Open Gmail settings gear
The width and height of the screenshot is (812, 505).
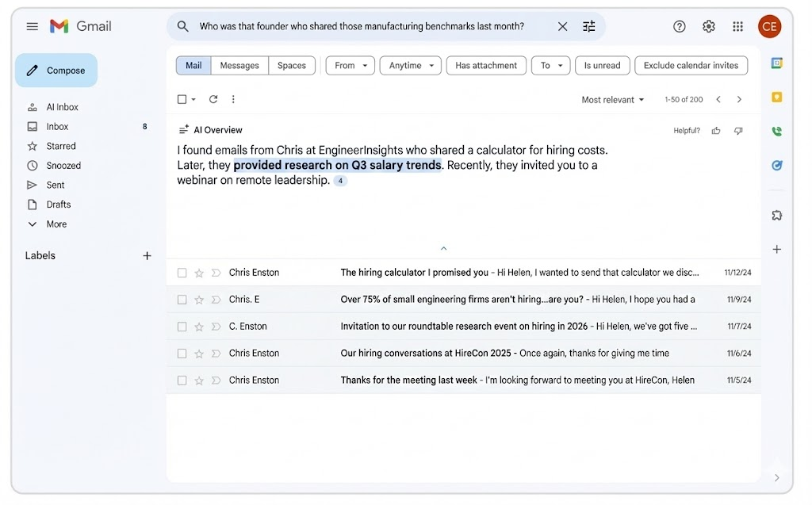(708, 26)
